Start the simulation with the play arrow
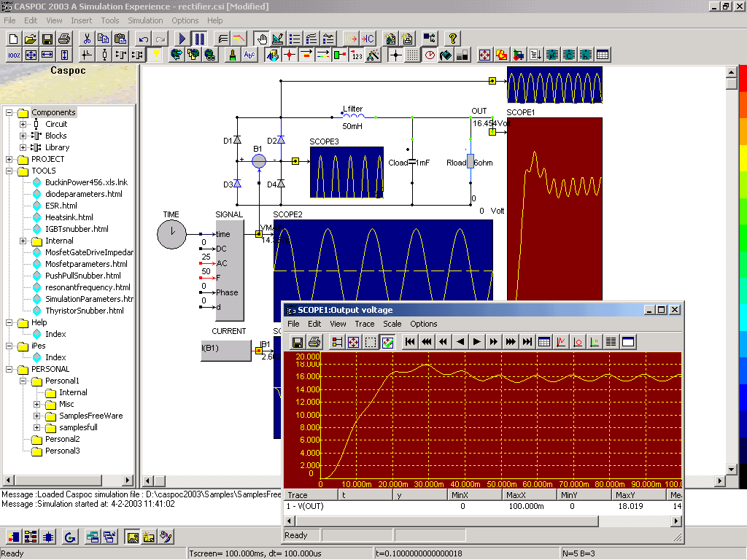The width and height of the screenshot is (747, 560). click(x=182, y=39)
